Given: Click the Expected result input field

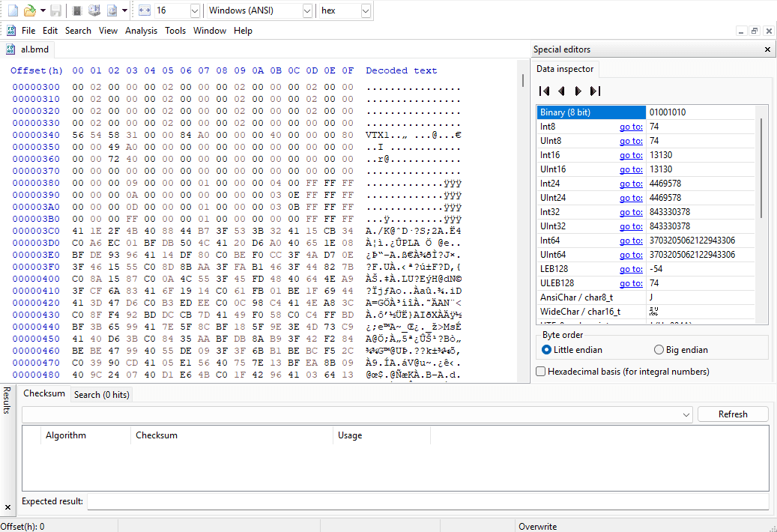Looking at the screenshot, I should click(427, 501).
